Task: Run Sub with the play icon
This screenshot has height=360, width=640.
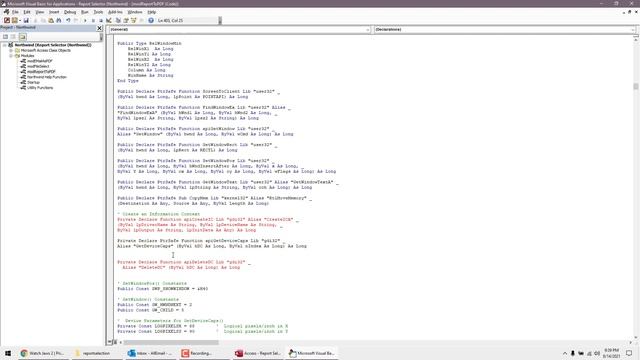Action: point(85,20)
